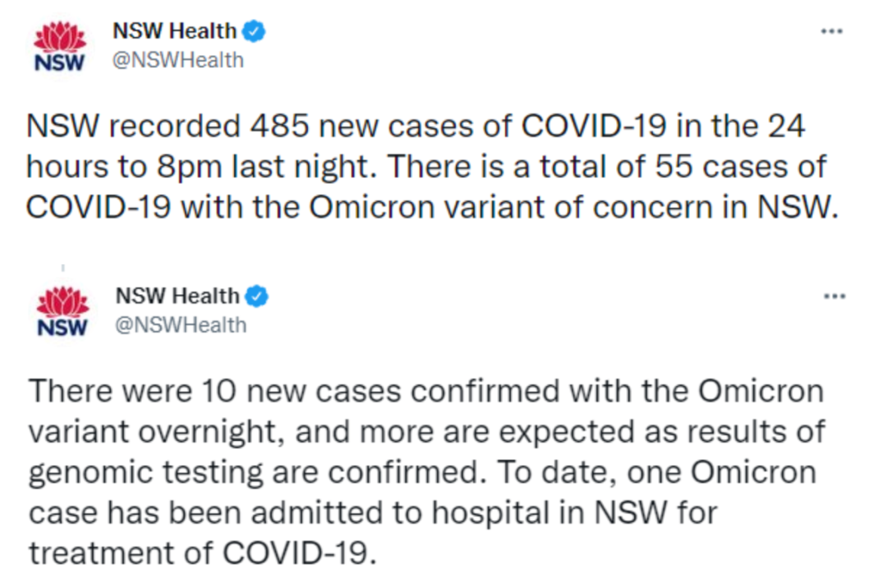Open the first tweet's three-dot more menu
This screenshot has width=887, height=588.
click(831, 32)
